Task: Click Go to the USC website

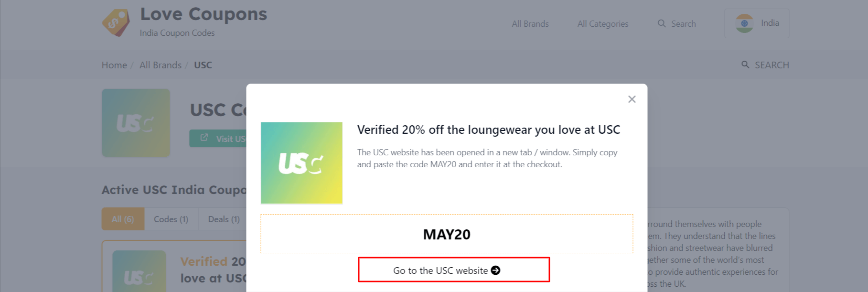Action: pyautogui.click(x=453, y=270)
